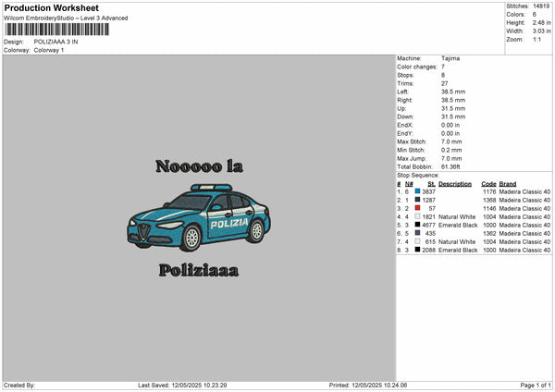Click the 'Brand' column header

508,184
